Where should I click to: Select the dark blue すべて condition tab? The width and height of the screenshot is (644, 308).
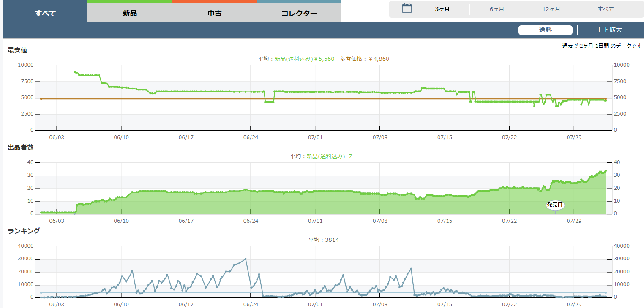point(45,13)
